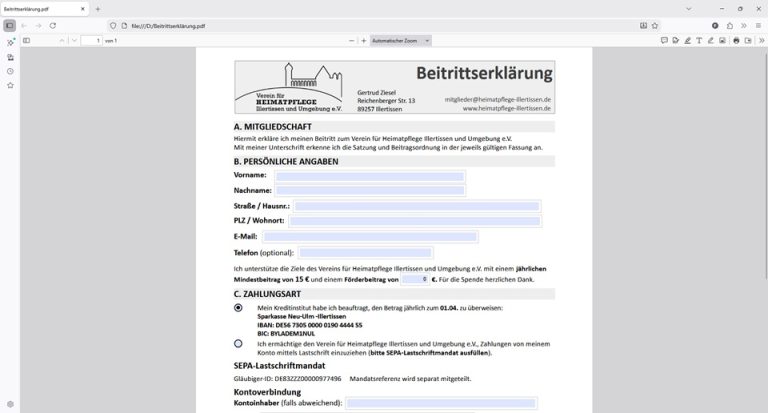The image size is (768, 413).
Task: Click the PDF print icon
Action: (736, 41)
